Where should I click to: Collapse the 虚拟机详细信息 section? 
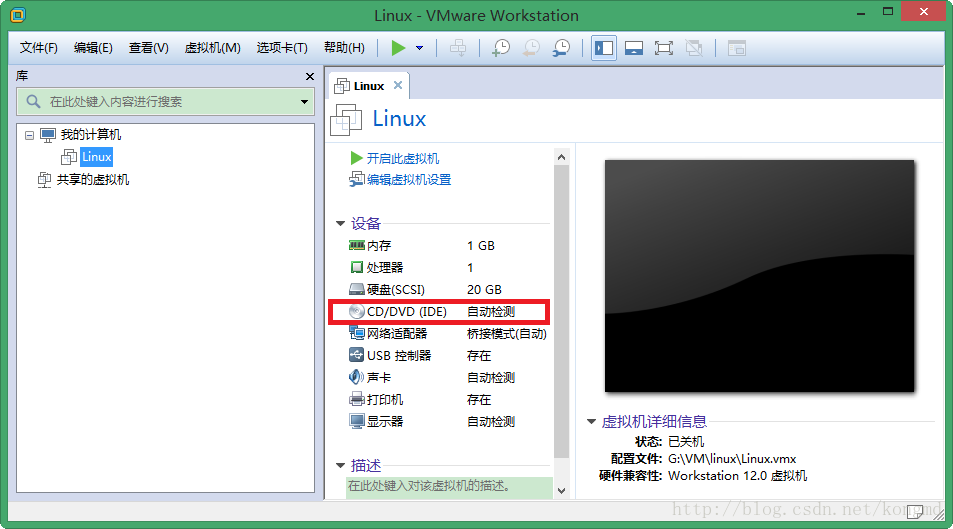click(x=591, y=421)
